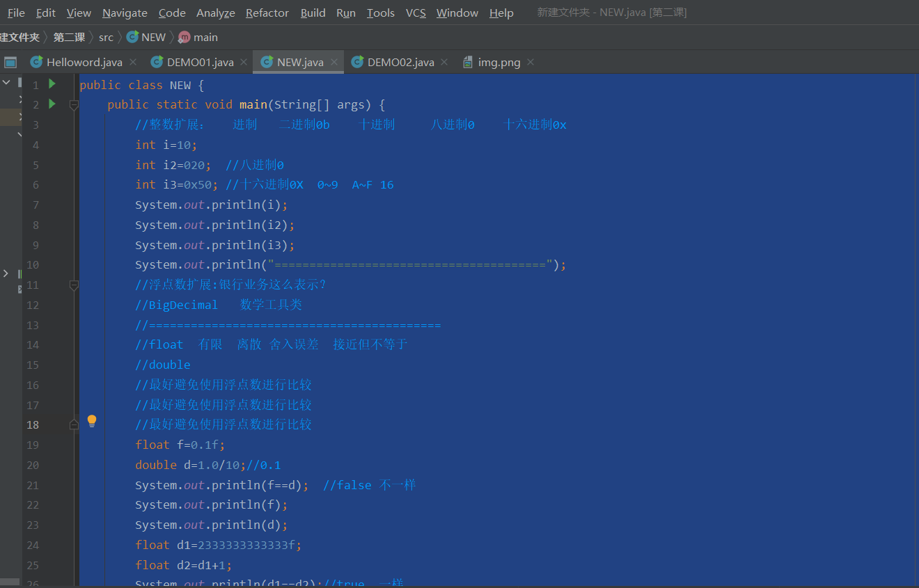Image resolution: width=919 pixels, height=588 pixels.
Task: Place cursor on 'int i3=0x50;' statement
Action: point(177,184)
